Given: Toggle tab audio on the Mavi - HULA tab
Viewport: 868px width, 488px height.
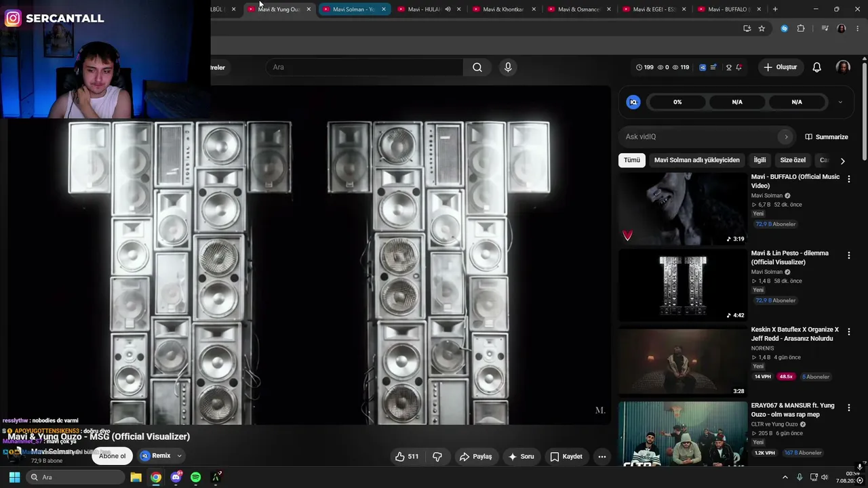Looking at the screenshot, I should point(448,9).
